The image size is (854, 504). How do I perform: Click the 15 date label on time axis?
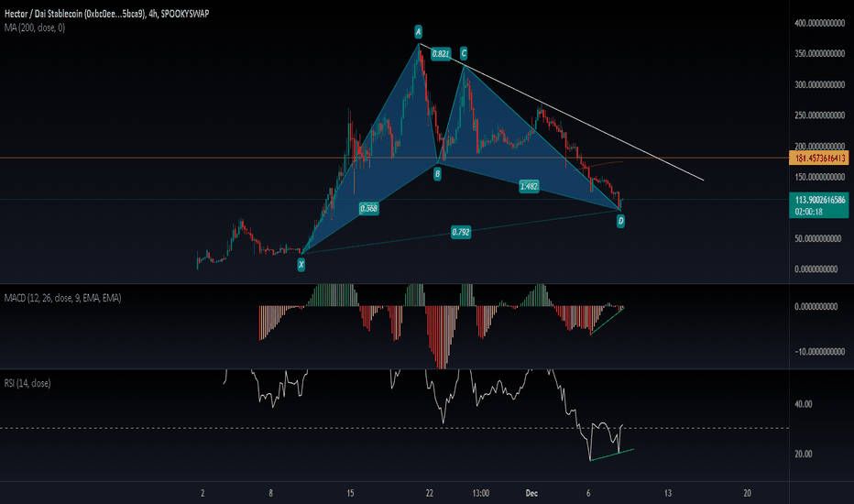tap(350, 493)
